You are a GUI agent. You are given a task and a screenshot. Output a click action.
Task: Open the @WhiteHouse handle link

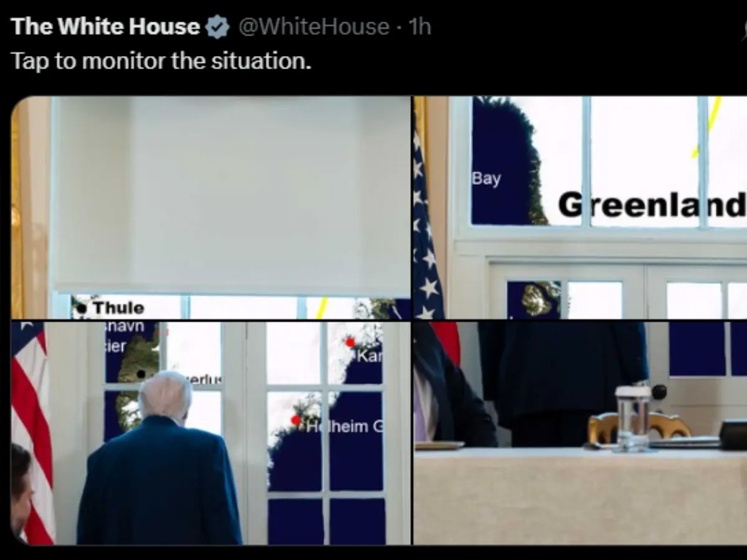pos(314,27)
